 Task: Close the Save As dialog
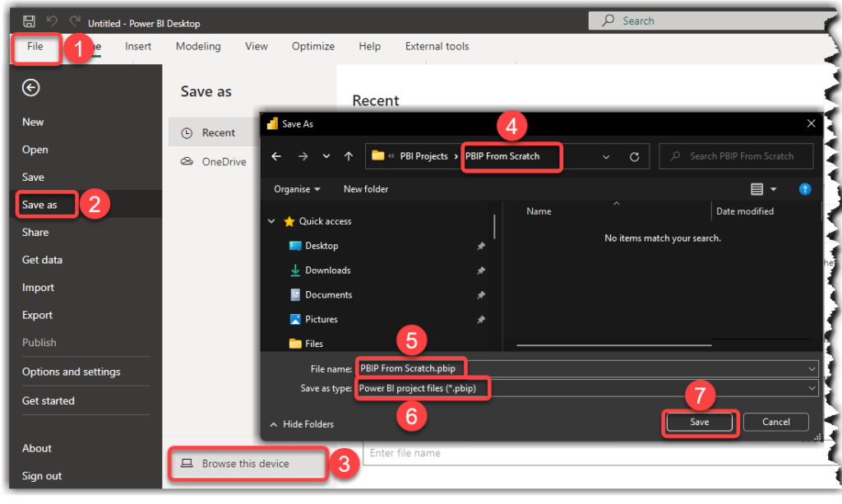point(811,124)
